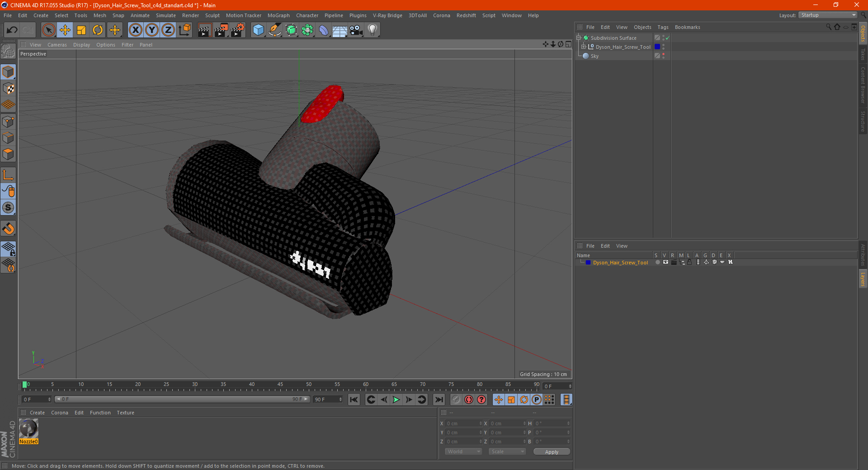Switch to Polygons mode

click(x=8, y=154)
